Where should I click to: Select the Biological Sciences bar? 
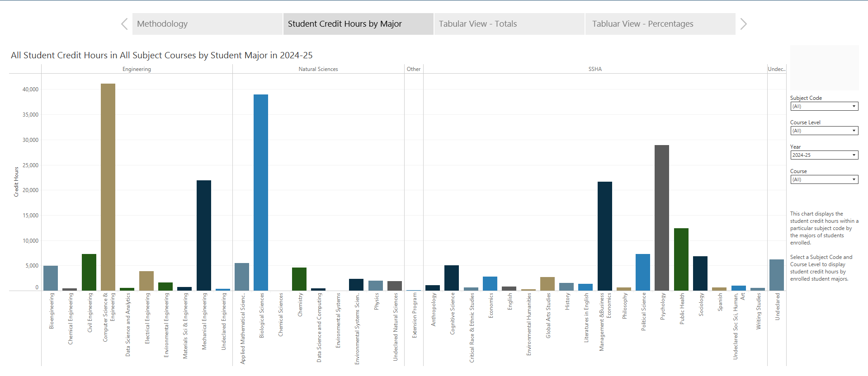(x=261, y=192)
